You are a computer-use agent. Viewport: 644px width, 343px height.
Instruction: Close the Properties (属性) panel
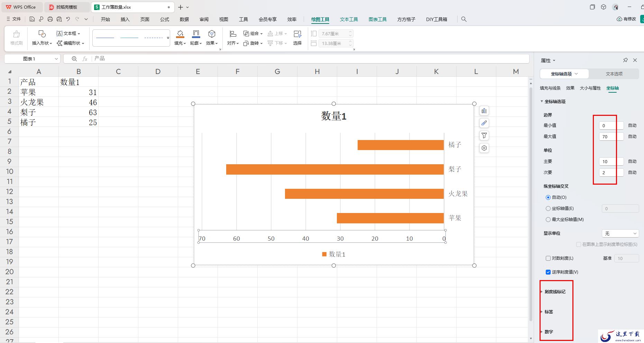pyautogui.click(x=635, y=60)
